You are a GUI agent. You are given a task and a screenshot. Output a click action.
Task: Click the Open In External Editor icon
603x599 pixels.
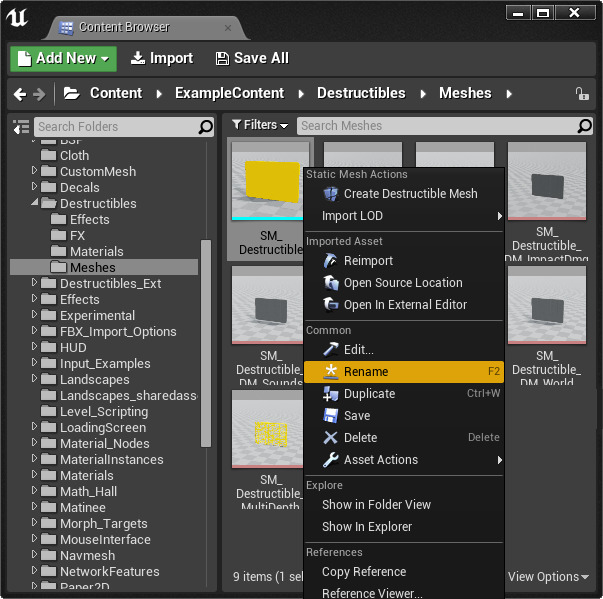[333, 305]
